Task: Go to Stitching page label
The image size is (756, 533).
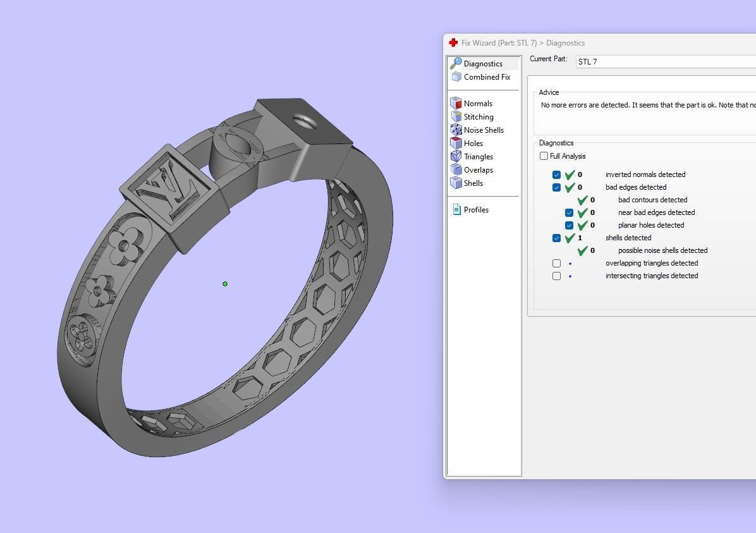Action: 479,117
